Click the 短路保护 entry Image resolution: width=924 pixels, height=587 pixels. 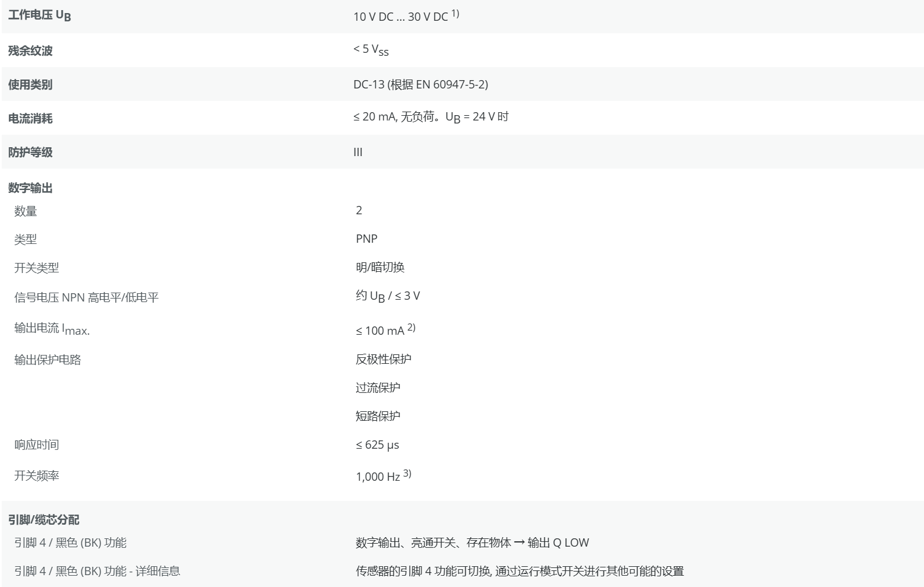[378, 416]
